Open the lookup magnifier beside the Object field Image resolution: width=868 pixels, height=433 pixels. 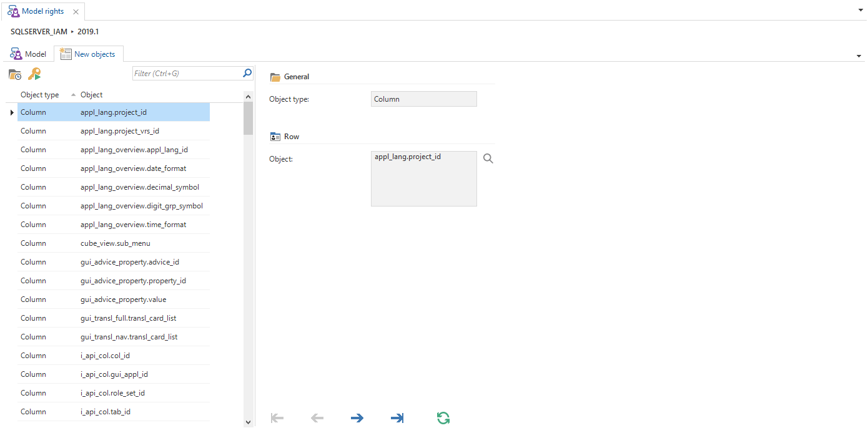click(488, 159)
